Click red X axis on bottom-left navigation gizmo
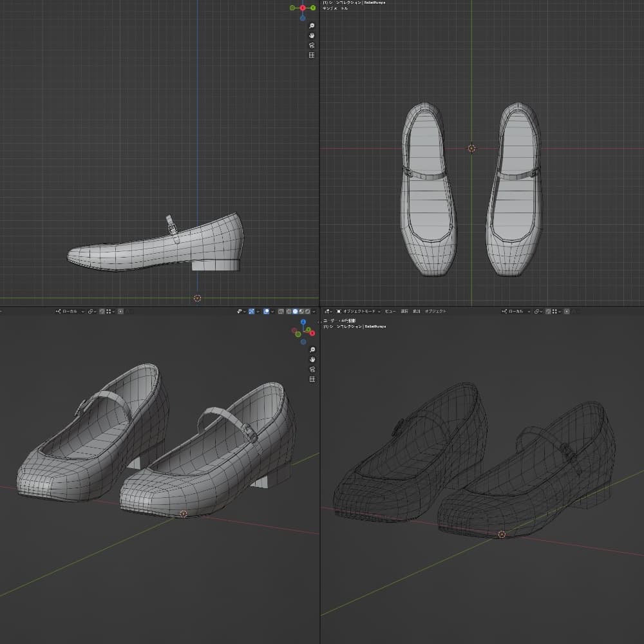The width and height of the screenshot is (644, 644). point(313,332)
